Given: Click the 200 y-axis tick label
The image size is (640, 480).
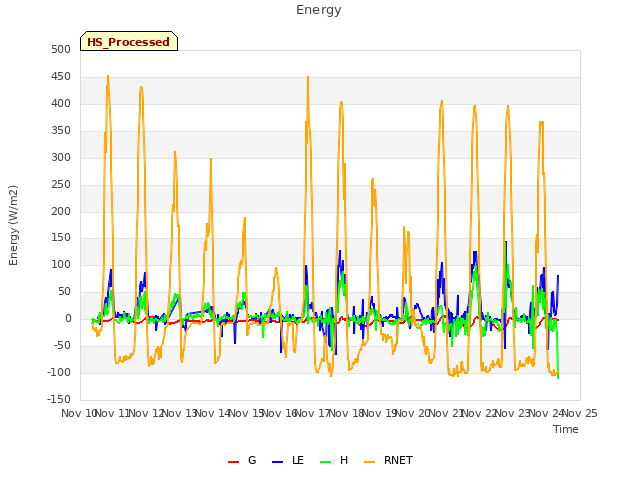Looking at the screenshot, I should [x=61, y=211].
